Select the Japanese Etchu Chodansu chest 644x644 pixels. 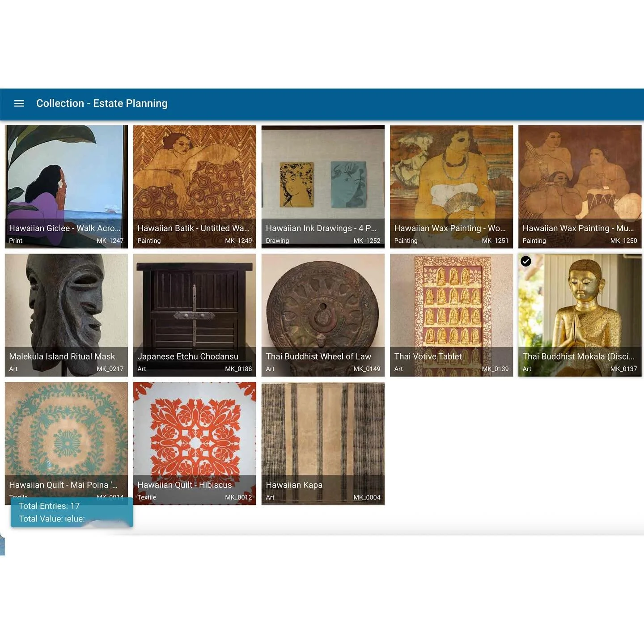[195, 315]
